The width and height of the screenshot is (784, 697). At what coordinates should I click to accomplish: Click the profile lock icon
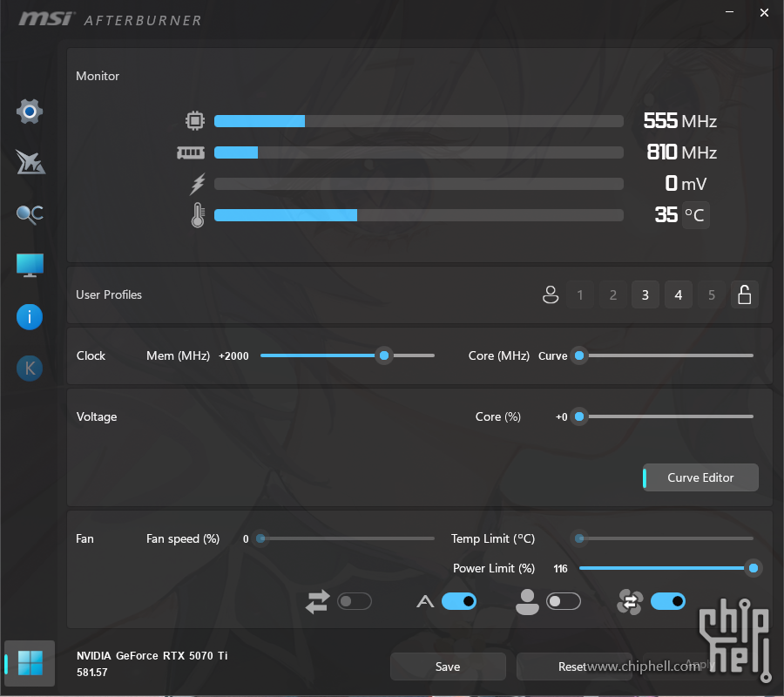(744, 295)
